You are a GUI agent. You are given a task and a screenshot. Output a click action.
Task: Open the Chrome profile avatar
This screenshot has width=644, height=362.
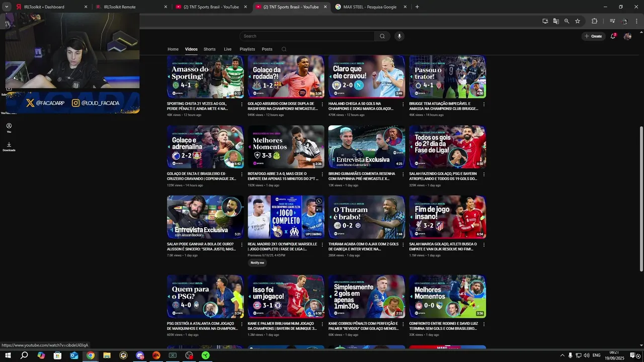624,21
